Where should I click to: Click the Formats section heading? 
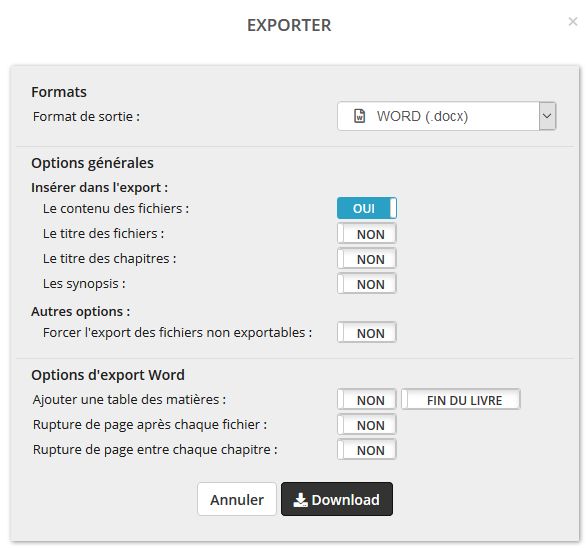[59, 92]
